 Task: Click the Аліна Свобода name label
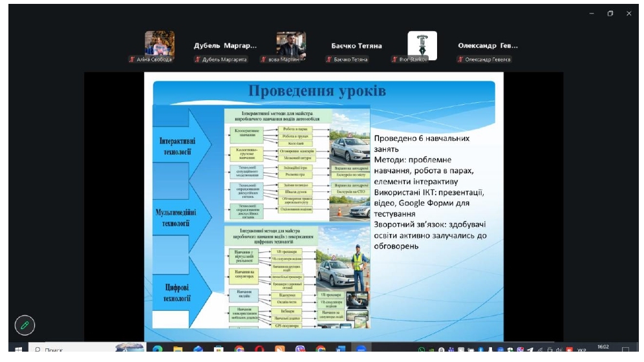click(x=154, y=59)
